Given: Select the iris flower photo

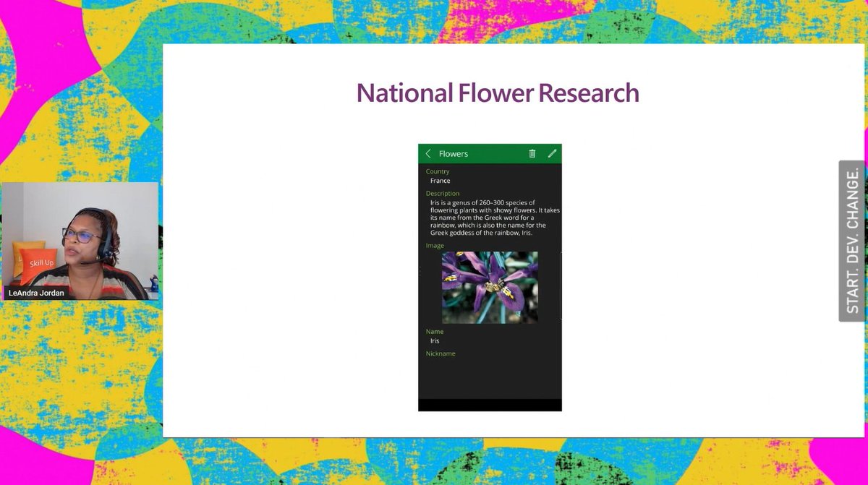Looking at the screenshot, I should click(x=490, y=287).
